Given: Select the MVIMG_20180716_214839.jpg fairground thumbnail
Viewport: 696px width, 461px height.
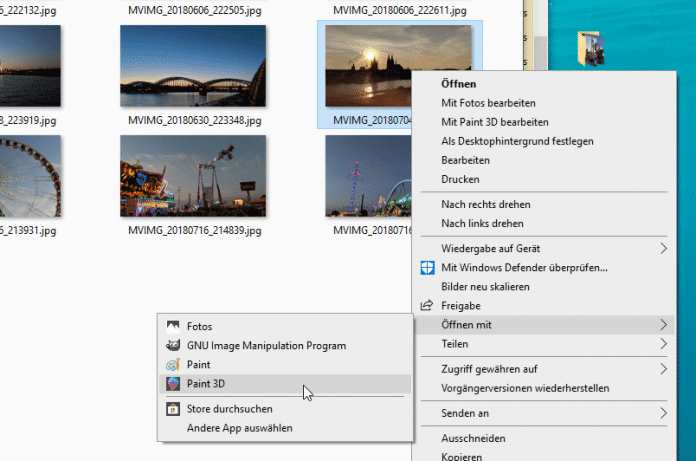Looking at the screenshot, I should pos(193,175).
